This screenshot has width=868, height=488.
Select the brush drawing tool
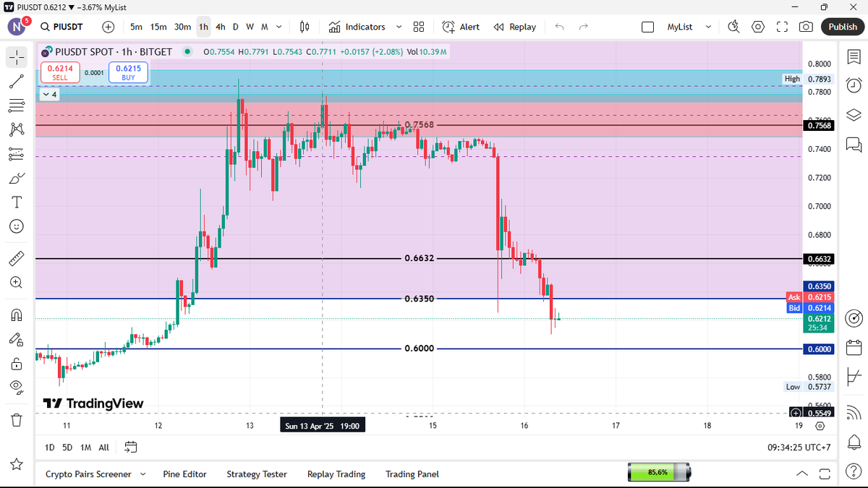pos(17,178)
